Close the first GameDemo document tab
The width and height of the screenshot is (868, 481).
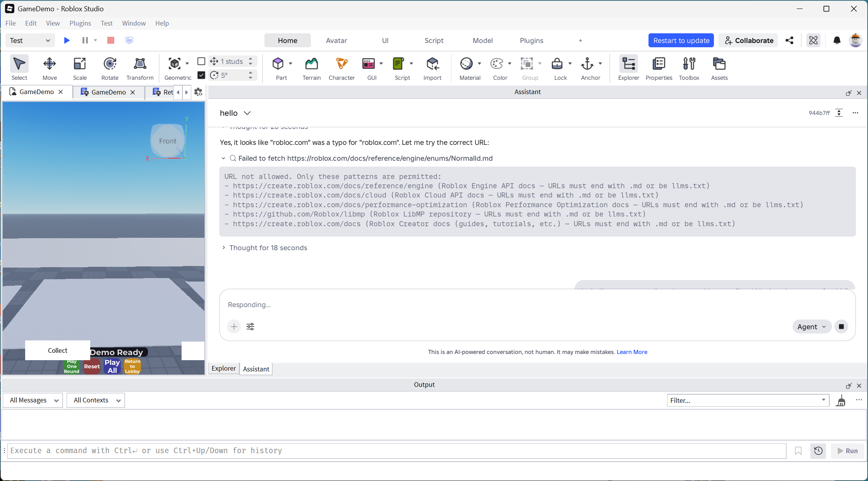click(61, 92)
